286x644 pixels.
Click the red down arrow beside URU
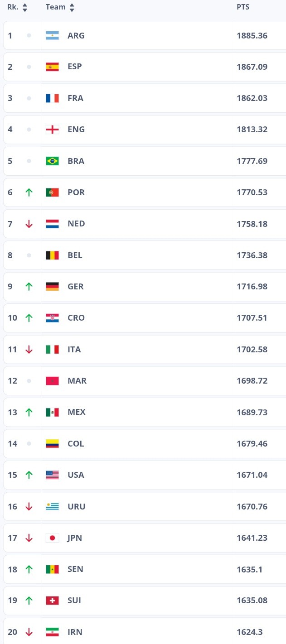coord(29,506)
